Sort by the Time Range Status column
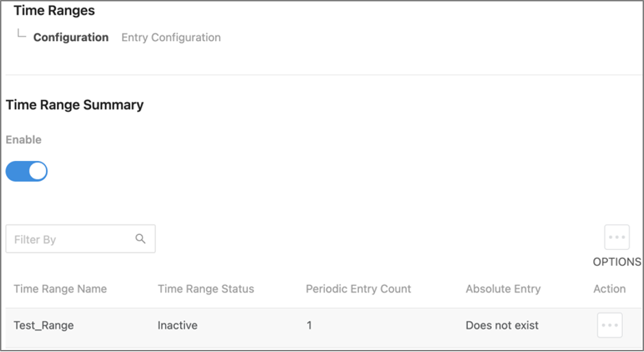Screen dimensions: 644x352 pos(206,289)
